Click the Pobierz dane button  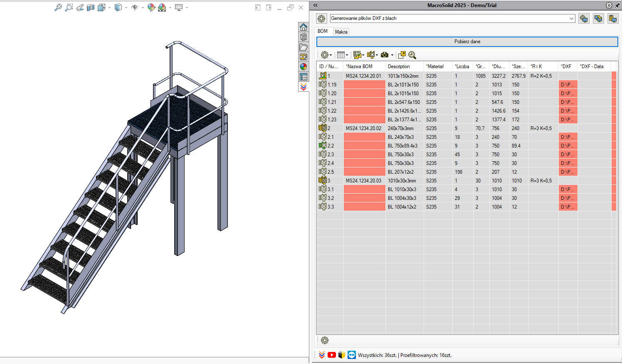[x=467, y=42]
